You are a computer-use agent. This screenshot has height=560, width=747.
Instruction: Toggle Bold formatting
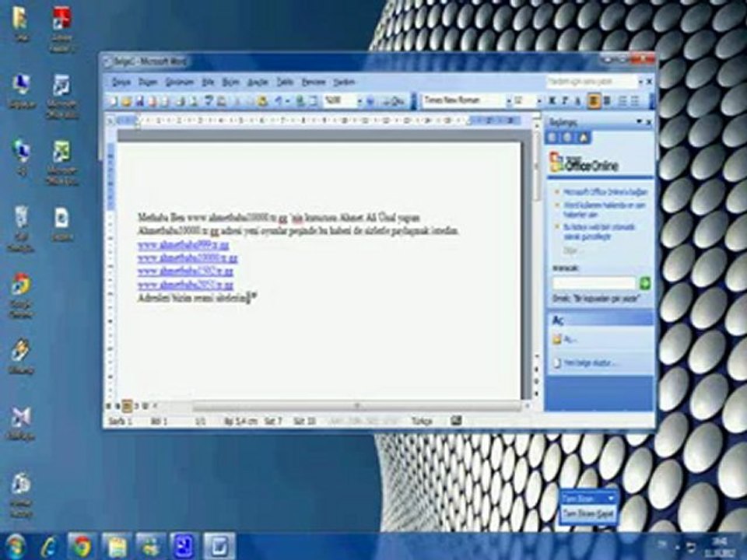coord(552,101)
